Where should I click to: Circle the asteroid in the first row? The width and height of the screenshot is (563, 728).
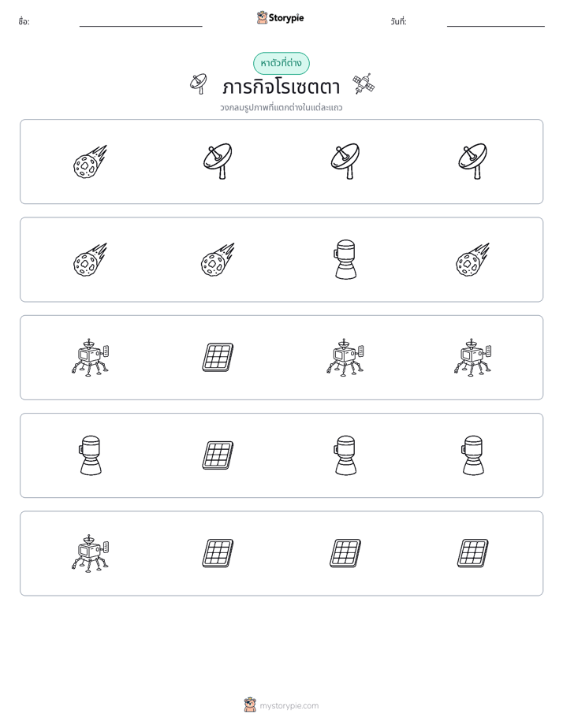[x=90, y=162]
